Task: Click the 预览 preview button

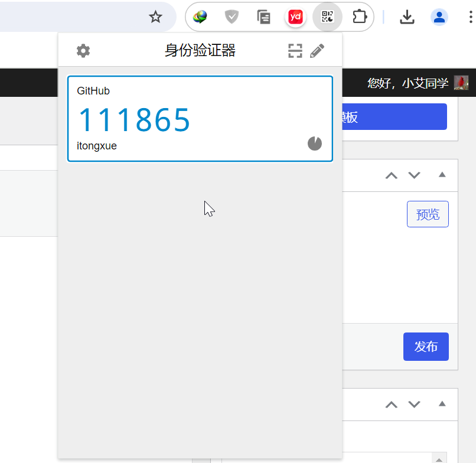Action: pyautogui.click(x=428, y=214)
